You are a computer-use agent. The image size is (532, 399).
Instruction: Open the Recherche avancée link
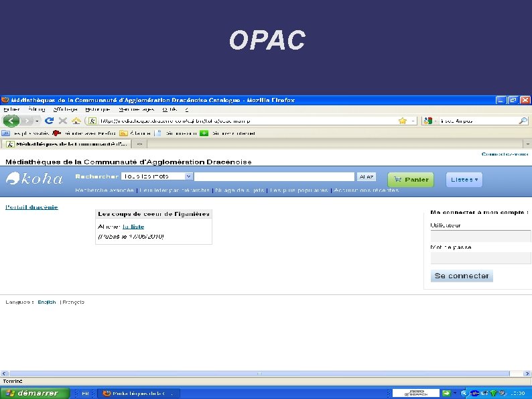tap(105, 190)
